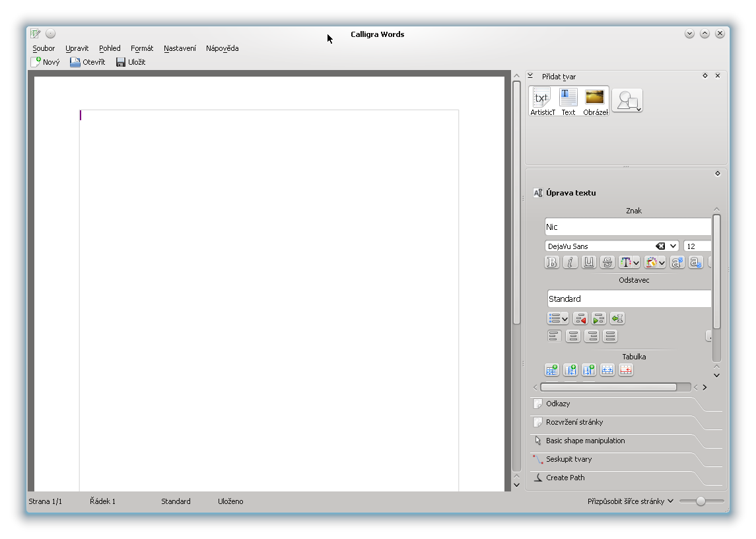Screen dimensions: 756x539
Task: Open the Formát menu
Action: 142,48
